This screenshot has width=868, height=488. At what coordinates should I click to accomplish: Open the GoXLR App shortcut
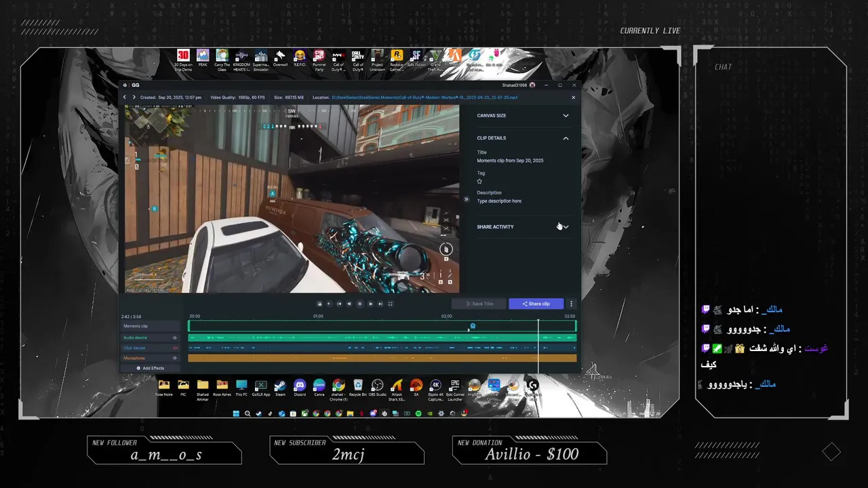(x=261, y=388)
